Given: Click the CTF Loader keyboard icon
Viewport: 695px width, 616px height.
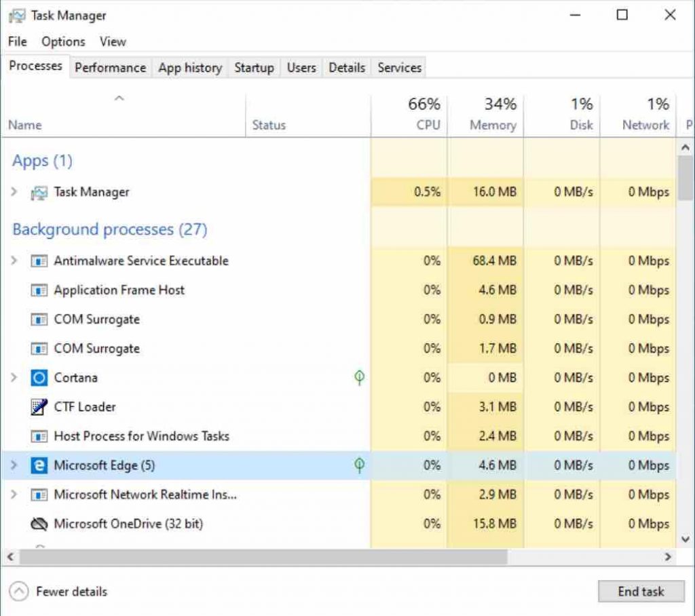Looking at the screenshot, I should [39, 406].
